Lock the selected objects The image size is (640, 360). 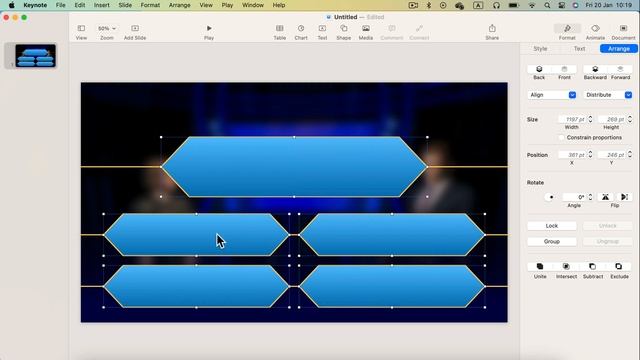(x=552, y=226)
